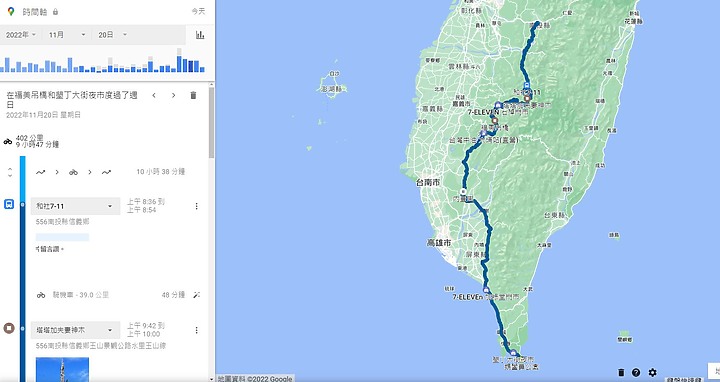Open the 2022年 year dropdown
Viewport: 720px width, 382px height.
21,35
